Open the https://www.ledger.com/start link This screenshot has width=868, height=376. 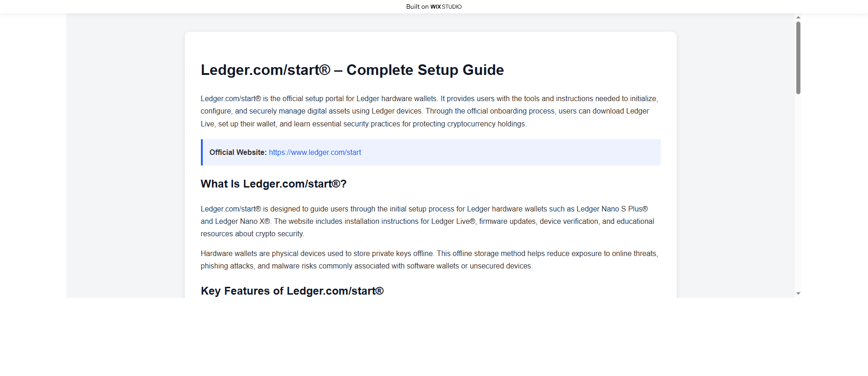point(315,152)
